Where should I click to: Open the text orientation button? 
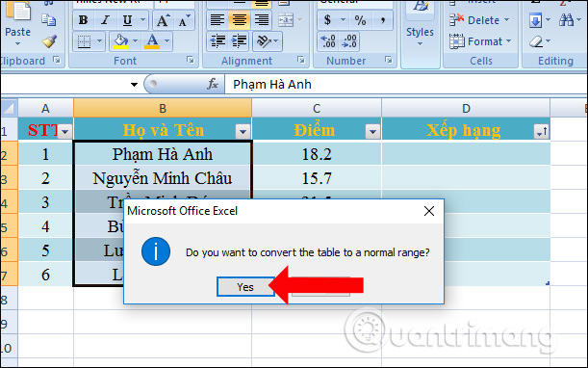click(267, 41)
